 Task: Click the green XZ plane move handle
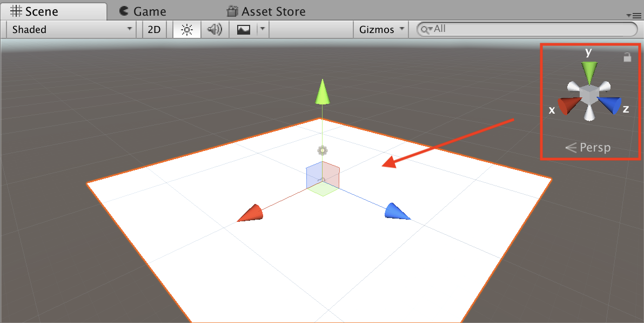(323, 188)
